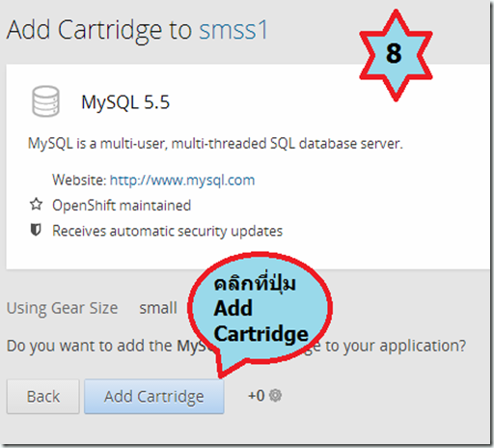Click the MySQL database cylinder icon

pos(45,101)
